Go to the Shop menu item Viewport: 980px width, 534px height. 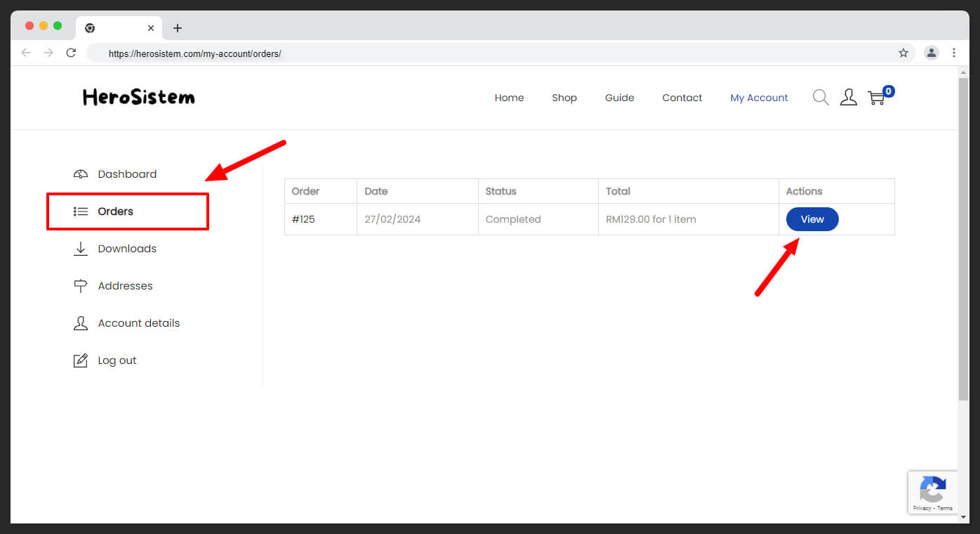click(x=564, y=98)
